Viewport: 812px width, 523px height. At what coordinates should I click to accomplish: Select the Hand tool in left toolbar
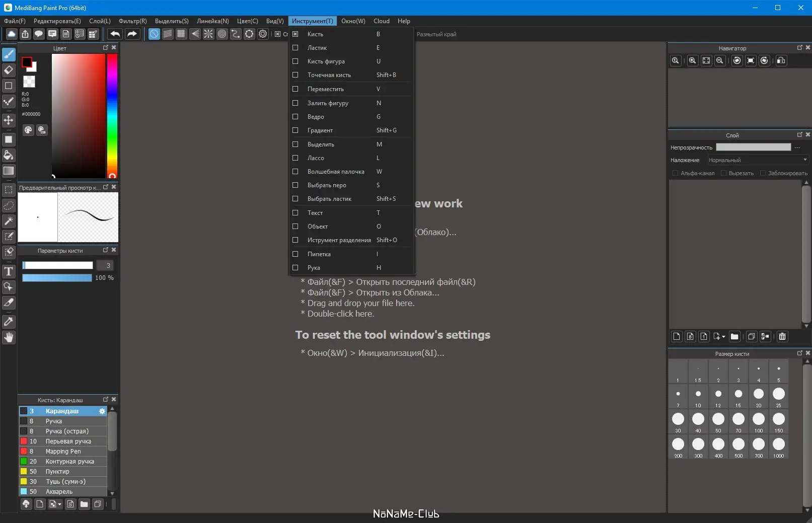click(x=9, y=337)
